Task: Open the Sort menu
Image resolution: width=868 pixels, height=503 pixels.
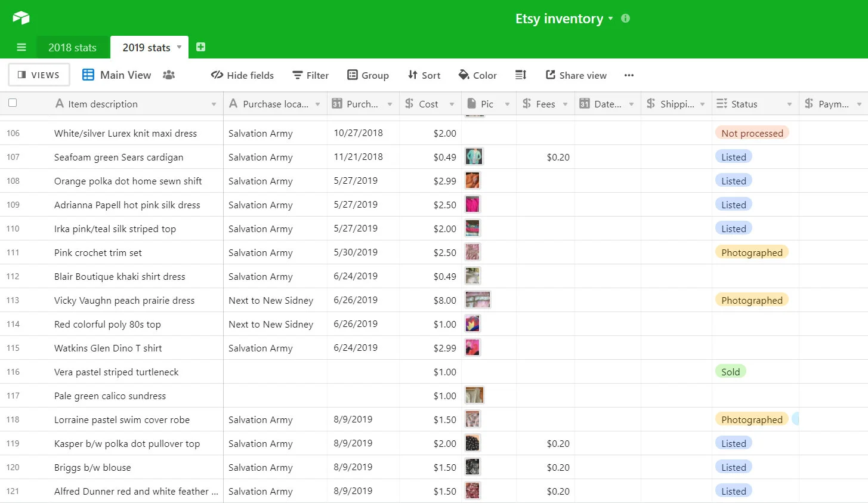Action: pos(424,75)
